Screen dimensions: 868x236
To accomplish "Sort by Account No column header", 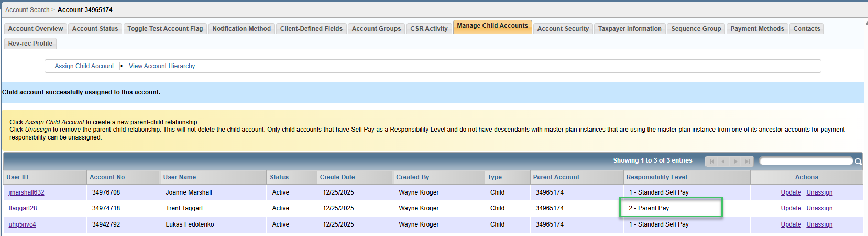I will pos(123,177).
